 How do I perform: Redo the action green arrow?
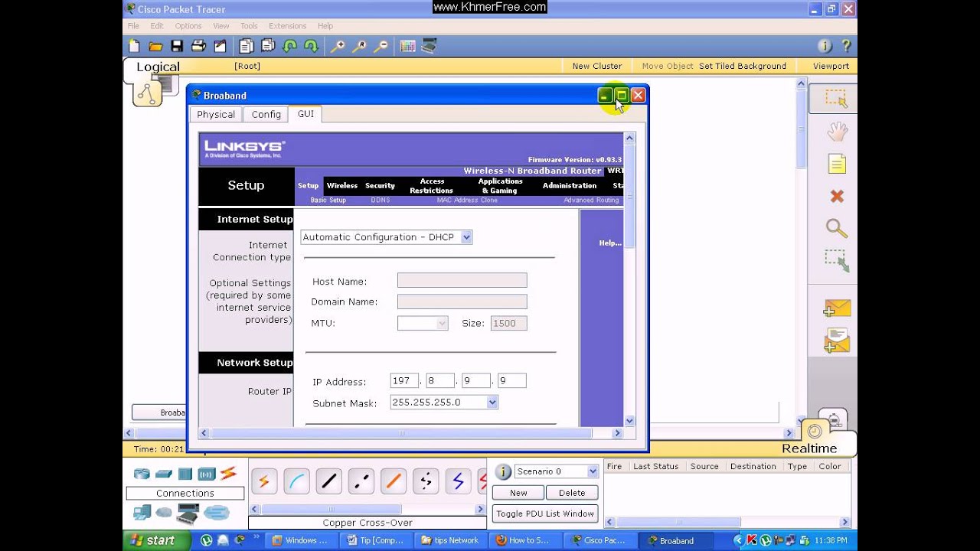[x=311, y=46]
